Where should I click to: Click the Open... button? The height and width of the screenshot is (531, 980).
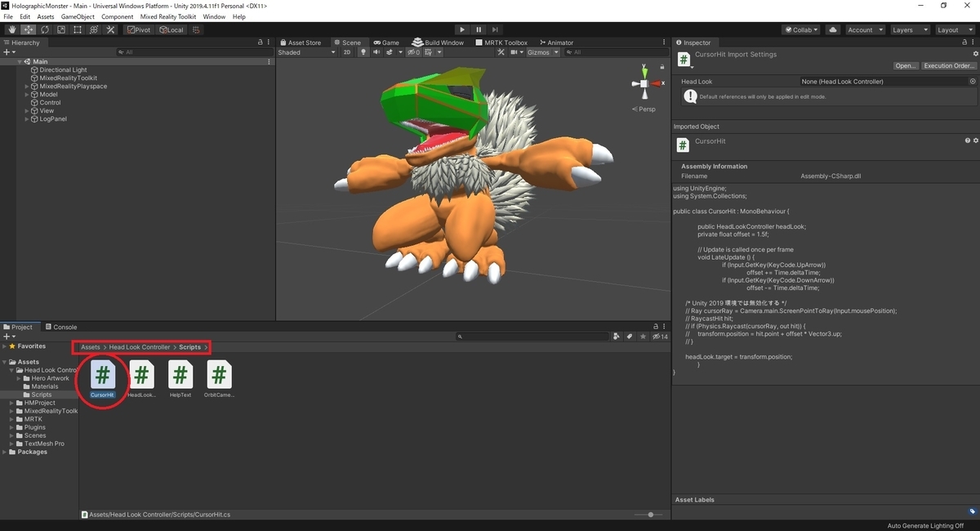[x=906, y=66]
